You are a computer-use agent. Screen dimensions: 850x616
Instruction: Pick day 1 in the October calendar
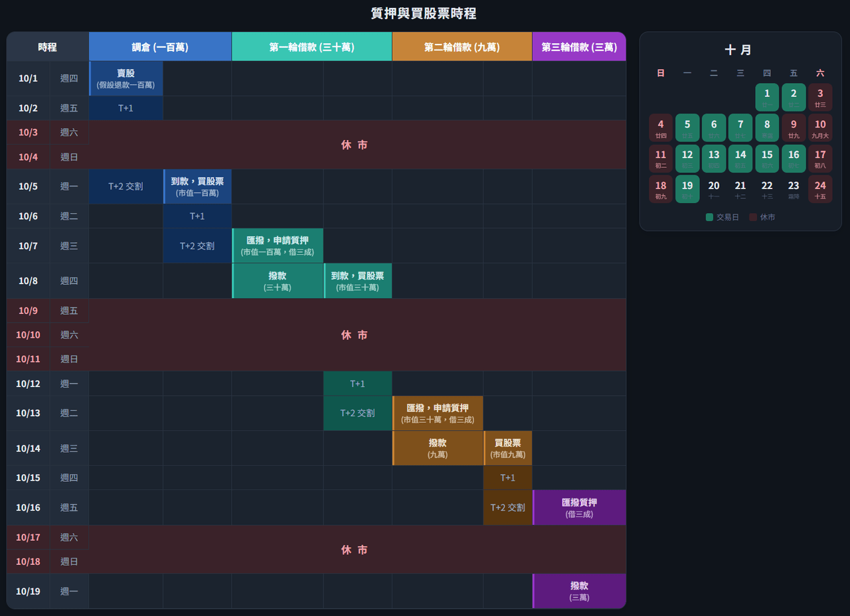point(767,97)
